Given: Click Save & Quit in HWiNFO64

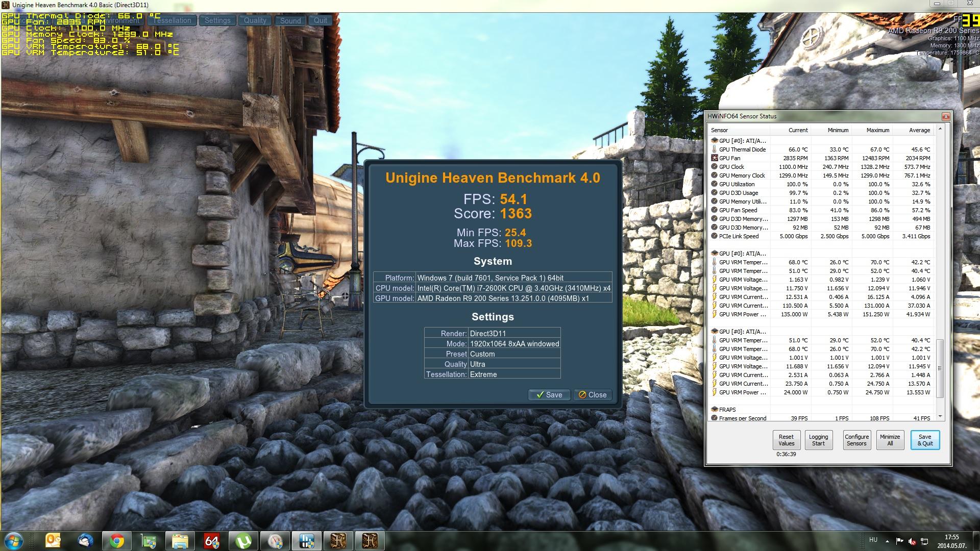Looking at the screenshot, I should tap(925, 440).
